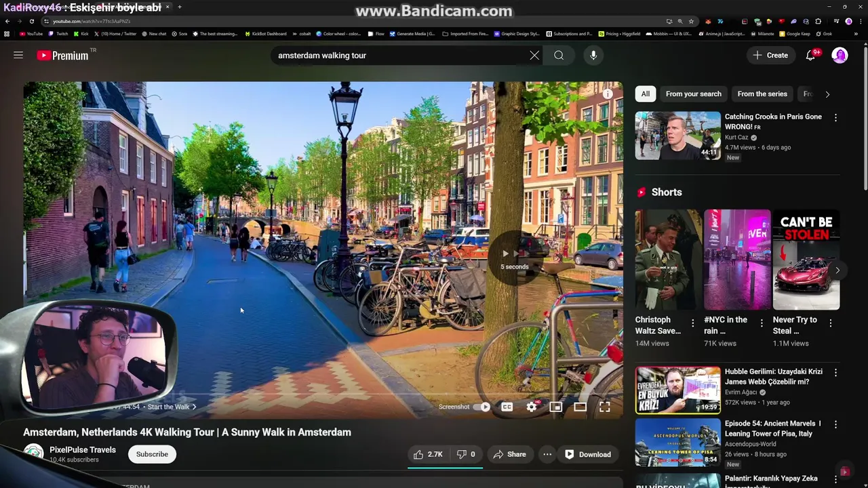Open options for Christoph Waltz Short
868x488 pixels.
[692, 323]
